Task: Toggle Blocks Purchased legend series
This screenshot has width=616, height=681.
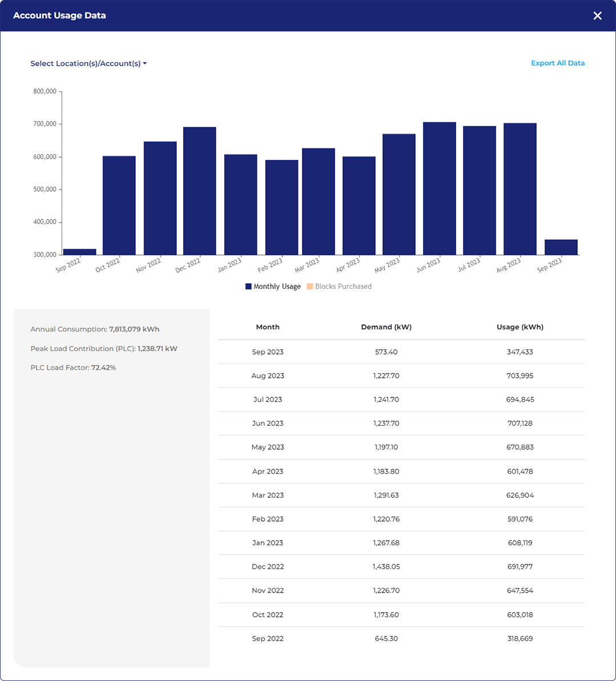Action: click(x=343, y=287)
